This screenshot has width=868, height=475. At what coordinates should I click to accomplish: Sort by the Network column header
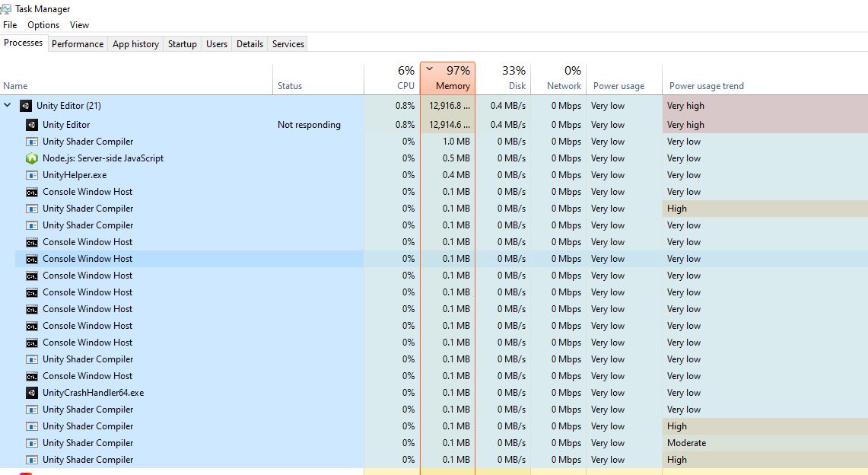558,78
